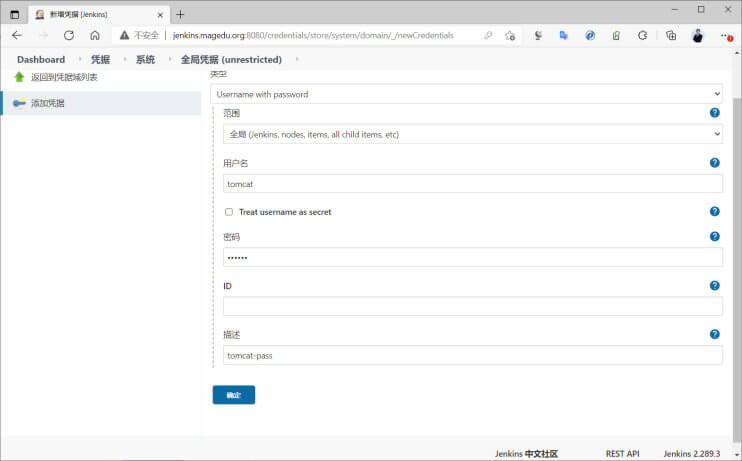Expand the unrestricted breadcrumb arrow

[x=297, y=59]
